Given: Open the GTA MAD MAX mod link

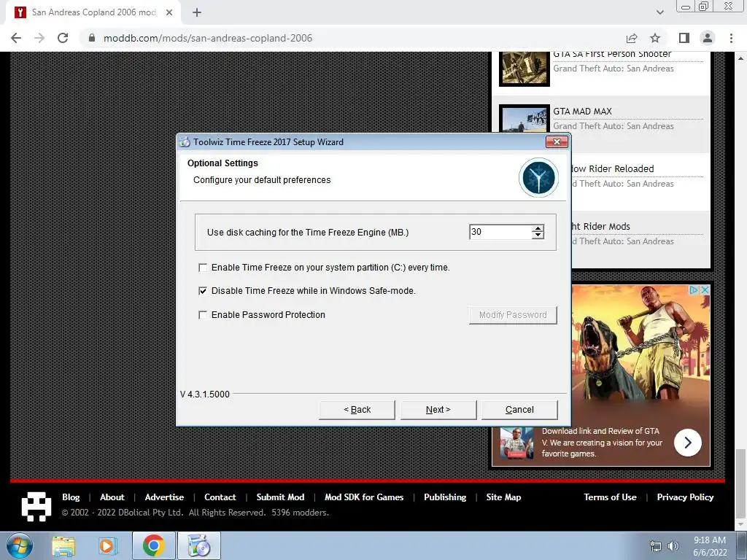Looking at the screenshot, I should (x=582, y=111).
